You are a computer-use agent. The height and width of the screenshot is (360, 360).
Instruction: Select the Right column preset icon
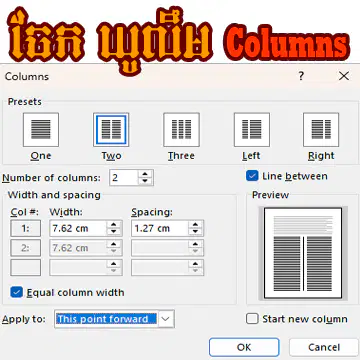(x=321, y=130)
